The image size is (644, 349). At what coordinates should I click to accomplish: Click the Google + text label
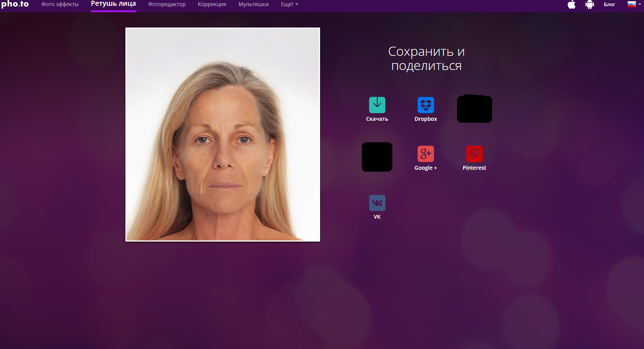pos(426,168)
